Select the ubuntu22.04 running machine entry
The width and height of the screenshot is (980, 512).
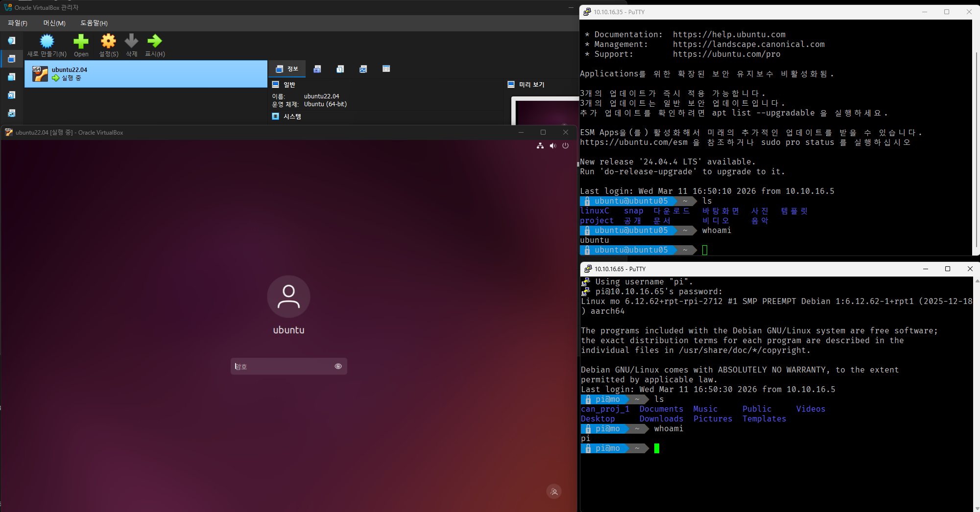(x=146, y=74)
